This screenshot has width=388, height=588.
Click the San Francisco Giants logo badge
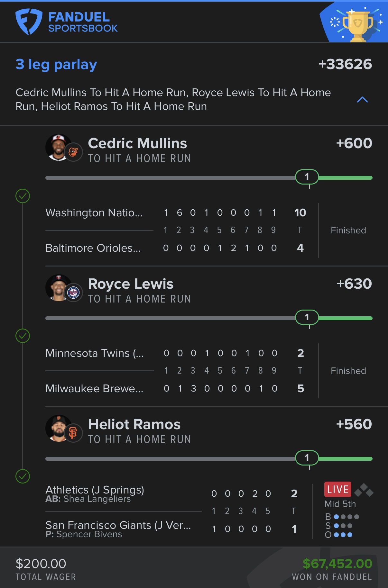pyautogui.click(x=74, y=433)
